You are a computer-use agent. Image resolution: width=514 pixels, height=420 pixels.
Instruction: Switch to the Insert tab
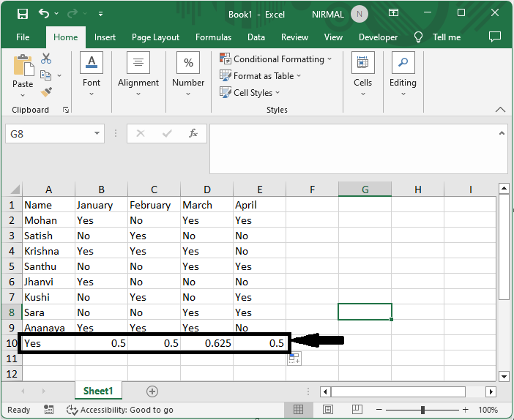(105, 37)
